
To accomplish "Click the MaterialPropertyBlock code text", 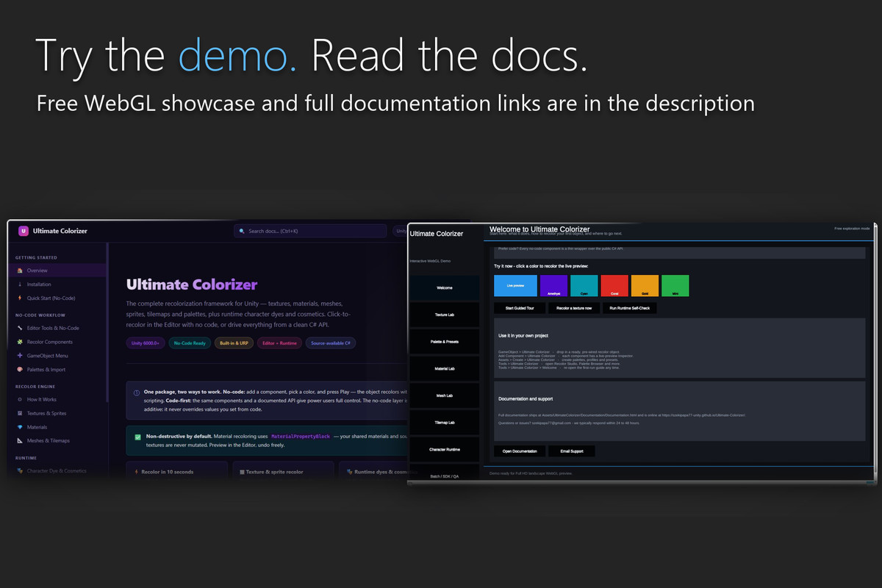I will 299,437.
